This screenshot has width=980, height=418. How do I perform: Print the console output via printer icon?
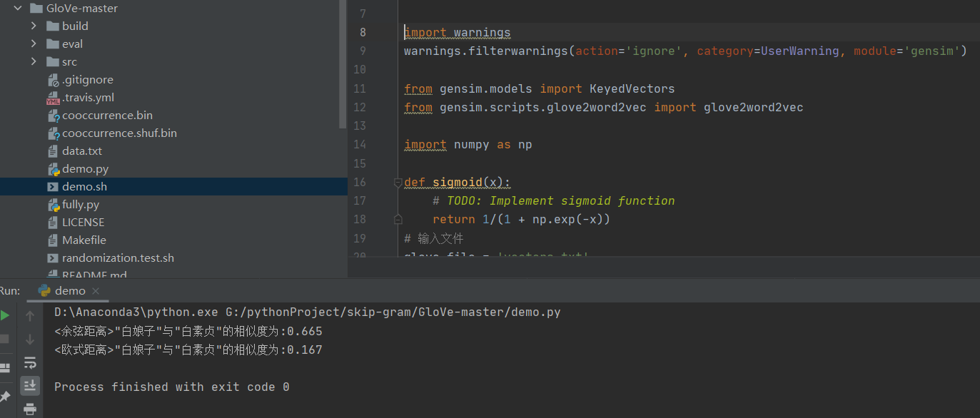point(30,409)
